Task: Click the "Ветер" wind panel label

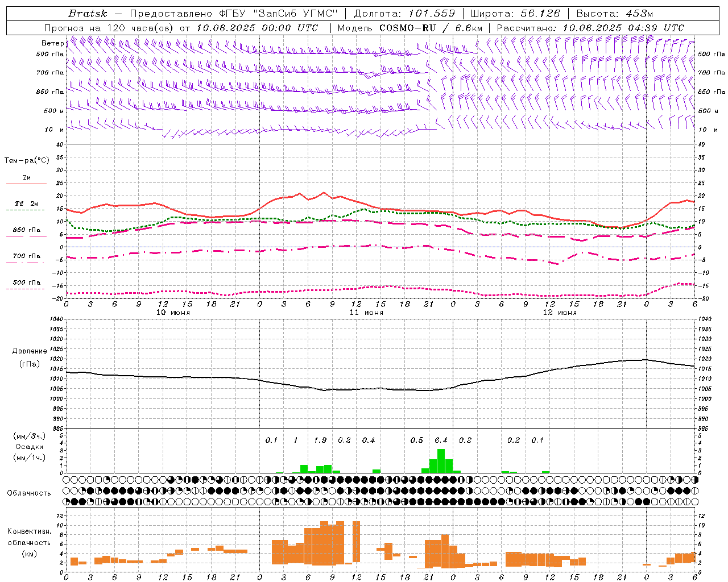Action: coord(52,43)
